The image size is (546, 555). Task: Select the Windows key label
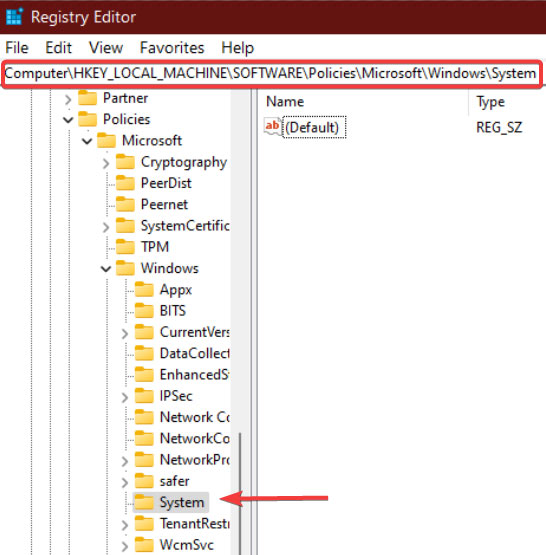tap(169, 268)
